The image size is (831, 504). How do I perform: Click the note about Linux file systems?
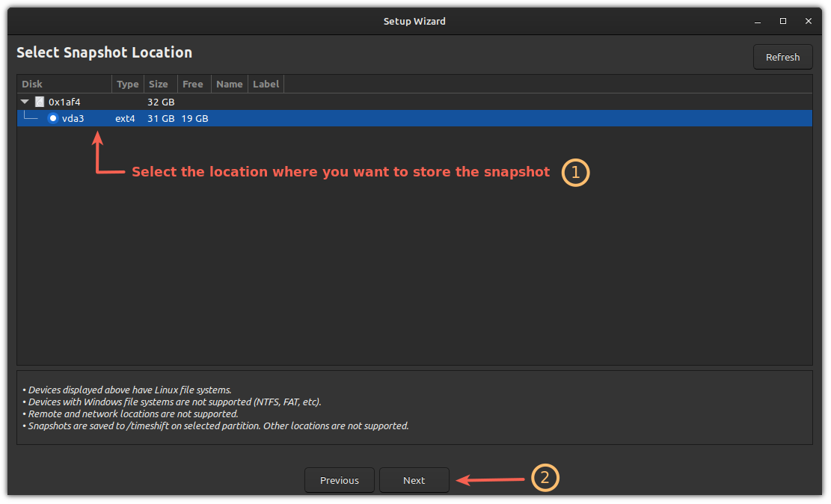click(127, 390)
